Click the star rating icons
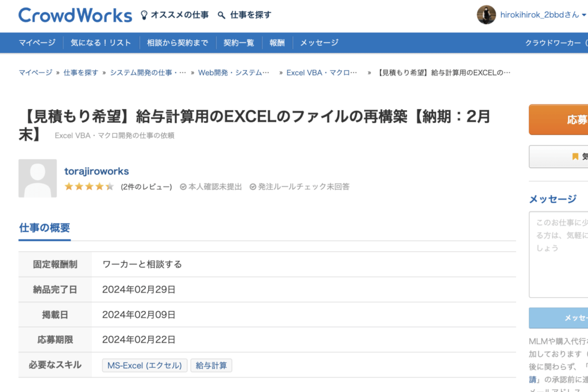Viewport: 588px width, 392px height. [89, 187]
